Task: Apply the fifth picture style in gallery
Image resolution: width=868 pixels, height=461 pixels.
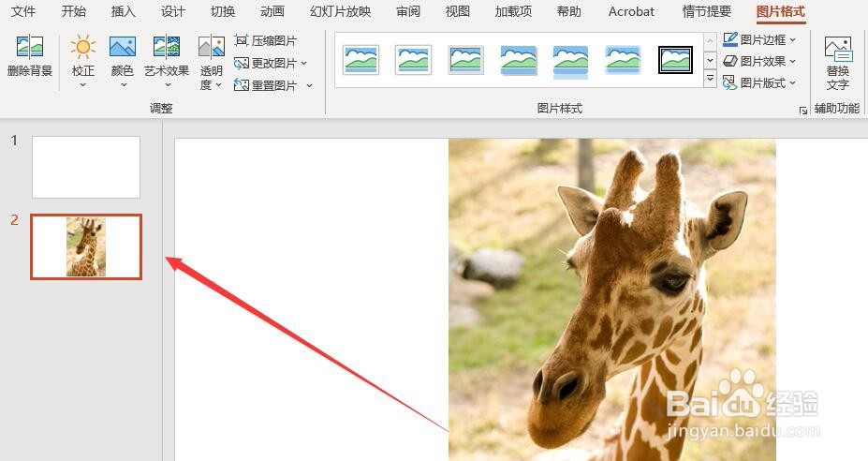Action: coord(570,61)
